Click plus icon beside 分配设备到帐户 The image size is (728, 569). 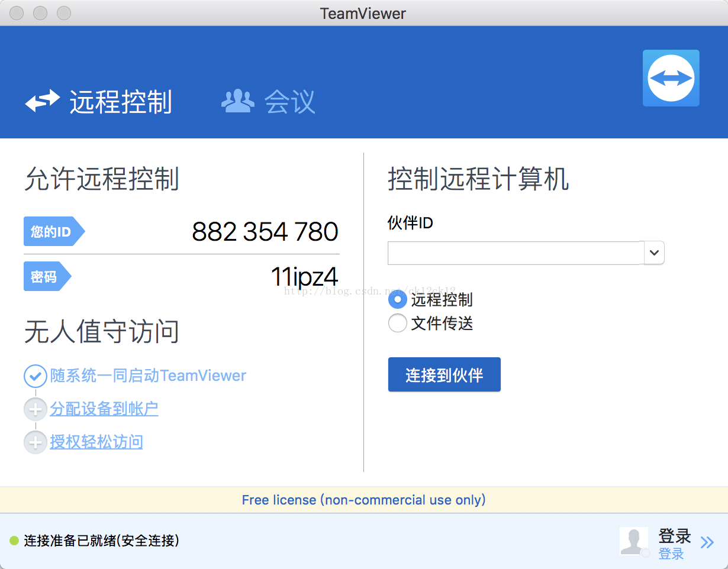tap(35, 409)
